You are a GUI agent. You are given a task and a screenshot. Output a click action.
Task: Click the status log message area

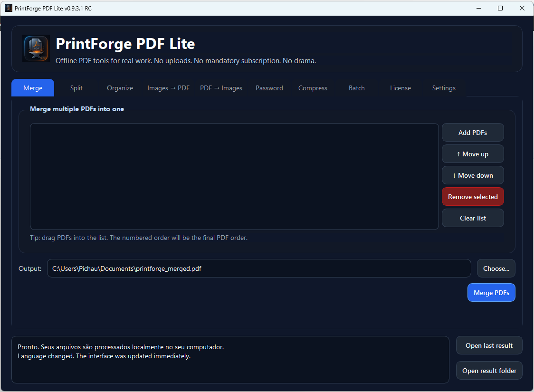pos(230,360)
